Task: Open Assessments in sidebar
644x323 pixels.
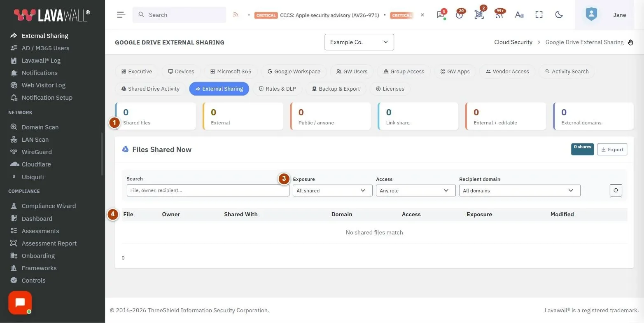Action: point(40,231)
